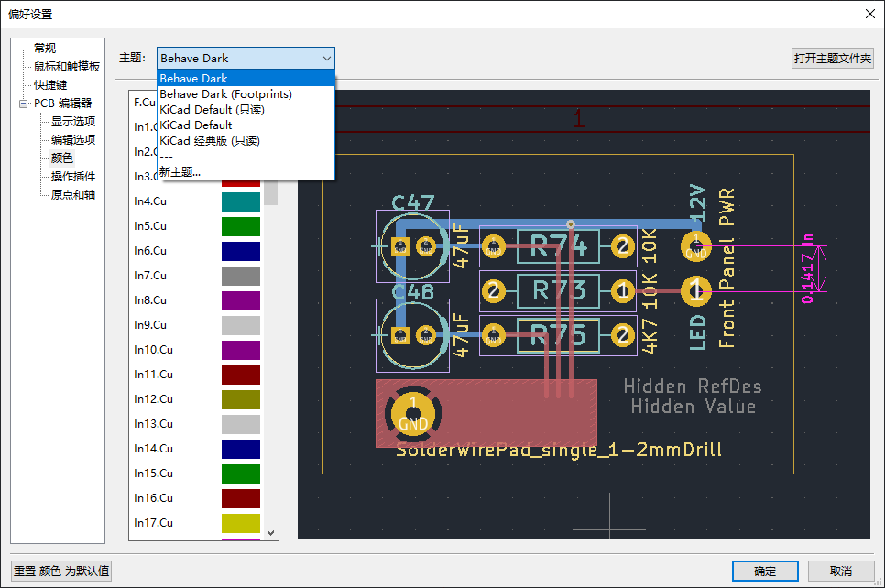
Task: Click C47 capacitor label in preview
Action: [413, 203]
